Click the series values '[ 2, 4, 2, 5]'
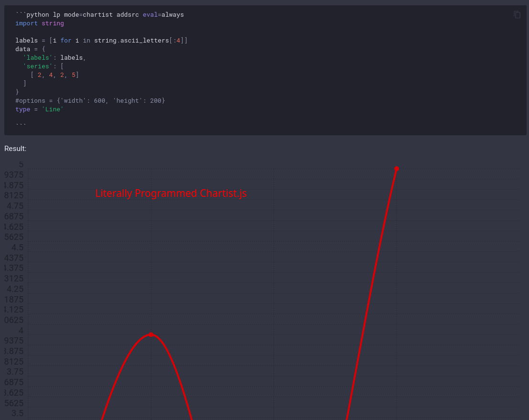Screen dimensions: 529x420 [55, 75]
